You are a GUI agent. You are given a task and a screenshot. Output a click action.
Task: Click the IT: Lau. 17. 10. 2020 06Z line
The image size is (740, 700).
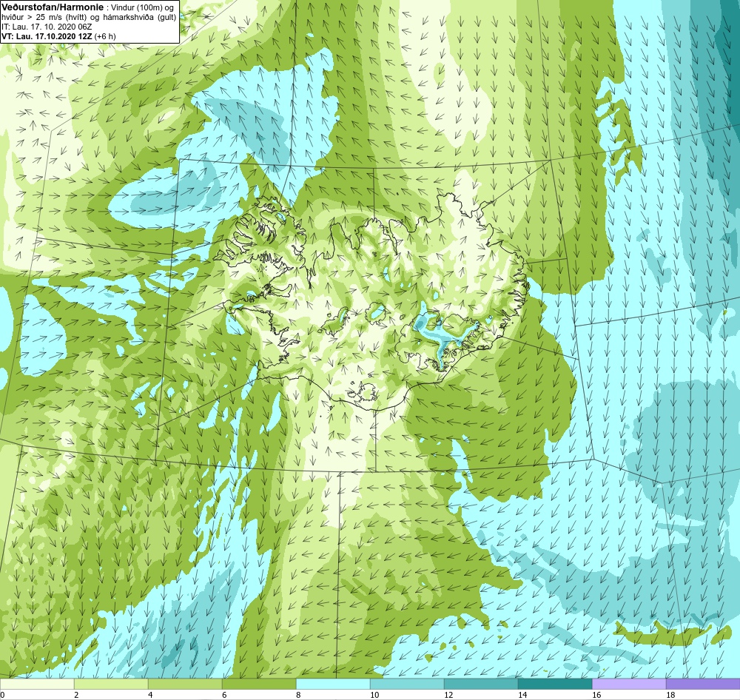pyautogui.click(x=46, y=27)
